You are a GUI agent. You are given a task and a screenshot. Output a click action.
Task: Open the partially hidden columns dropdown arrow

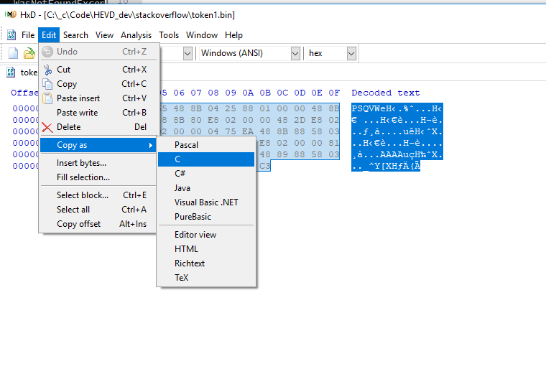(188, 53)
